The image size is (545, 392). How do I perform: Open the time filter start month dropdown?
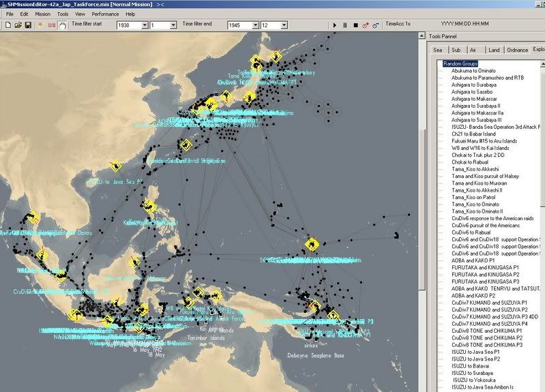173,25
